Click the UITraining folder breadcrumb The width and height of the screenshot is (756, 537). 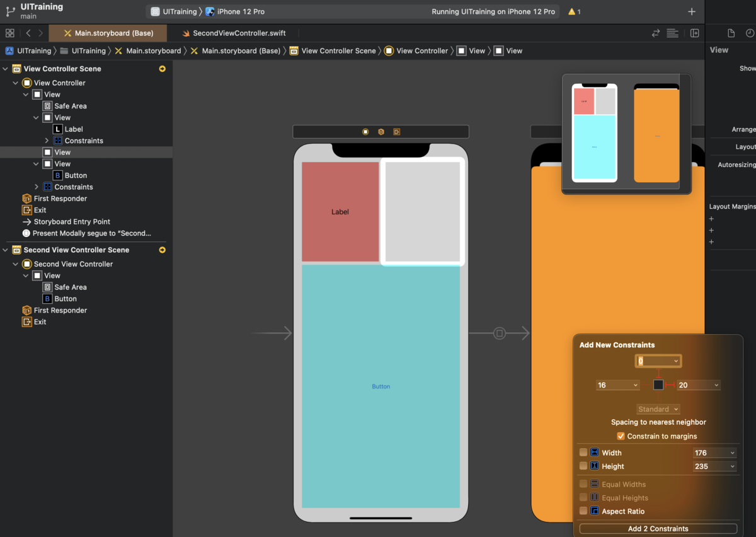click(83, 51)
